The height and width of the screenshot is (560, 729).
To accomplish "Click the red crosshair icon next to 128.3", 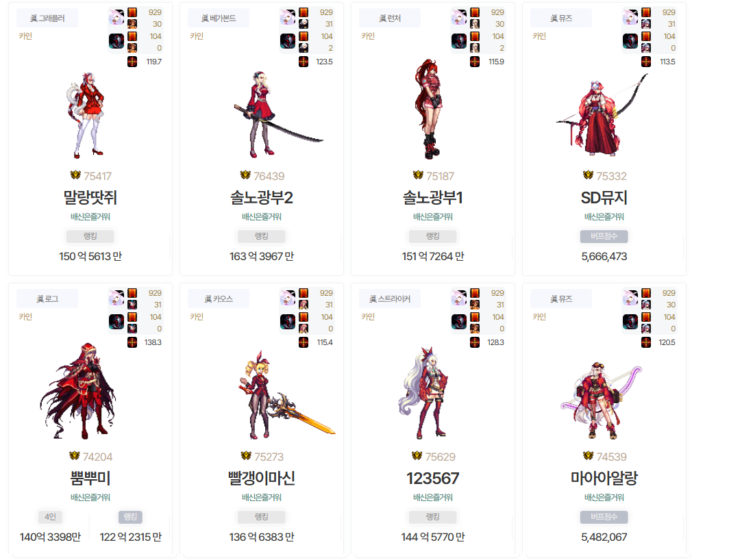I will (475, 342).
